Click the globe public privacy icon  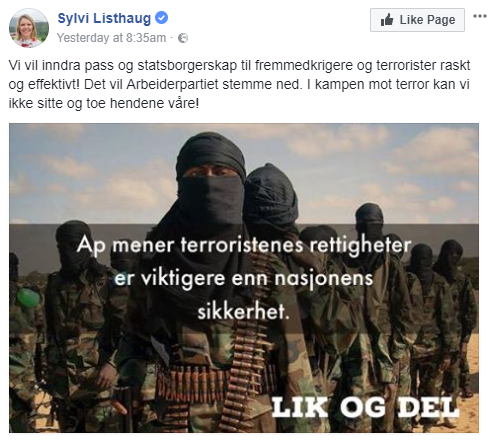click(x=183, y=38)
